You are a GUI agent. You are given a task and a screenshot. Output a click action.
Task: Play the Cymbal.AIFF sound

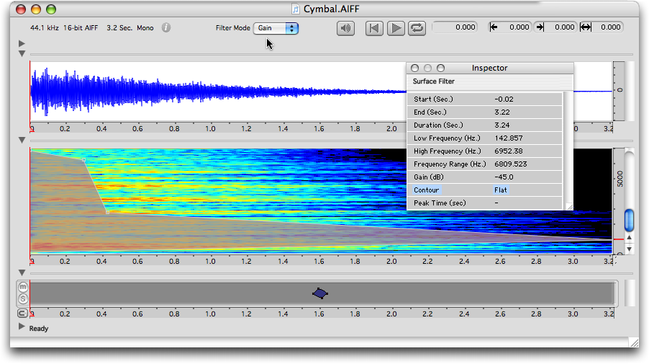pyautogui.click(x=396, y=28)
